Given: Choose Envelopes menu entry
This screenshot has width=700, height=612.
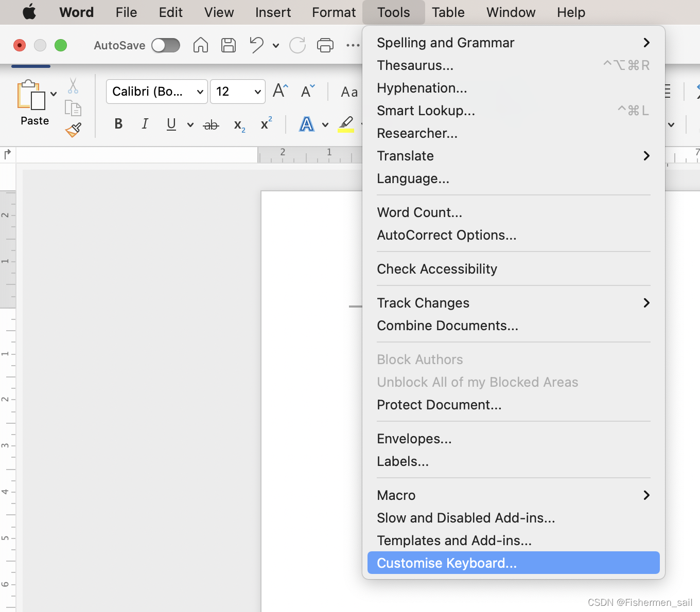Looking at the screenshot, I should click(514, 439).
